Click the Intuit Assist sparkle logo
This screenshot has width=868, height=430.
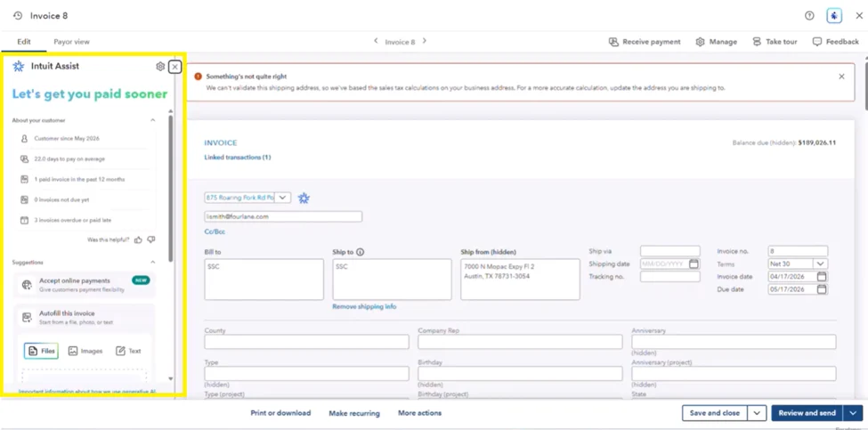(x=19, y=67)
